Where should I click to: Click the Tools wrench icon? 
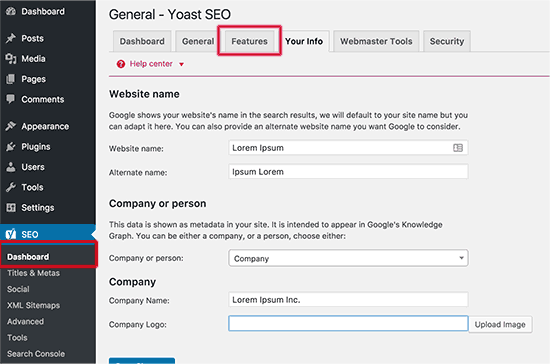point(11,187)
